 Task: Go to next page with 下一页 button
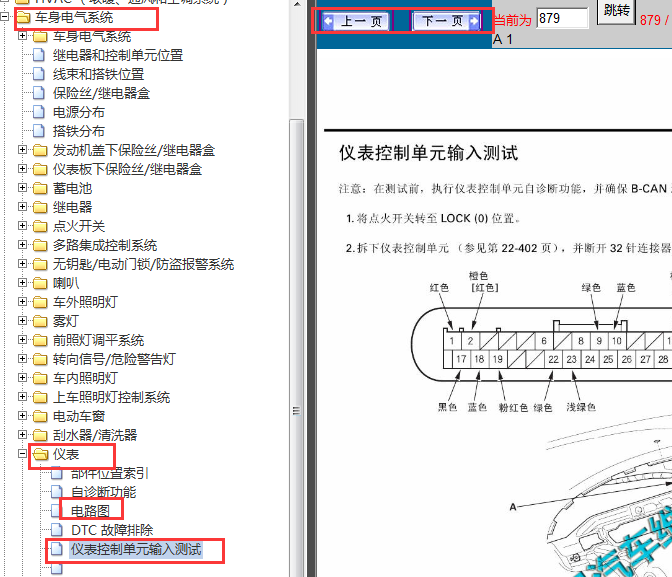click(x=446, y=21)
